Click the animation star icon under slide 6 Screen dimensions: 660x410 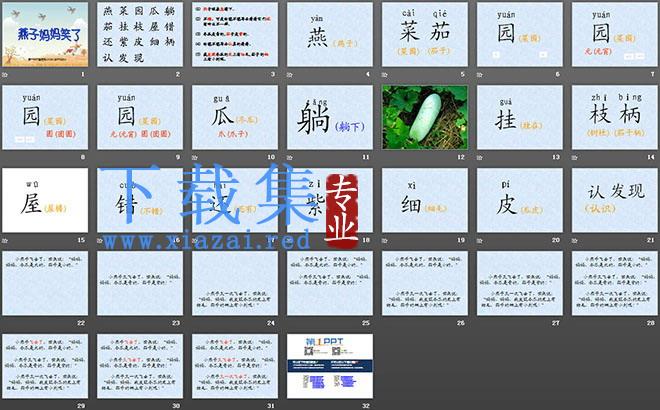click(480, 75)
